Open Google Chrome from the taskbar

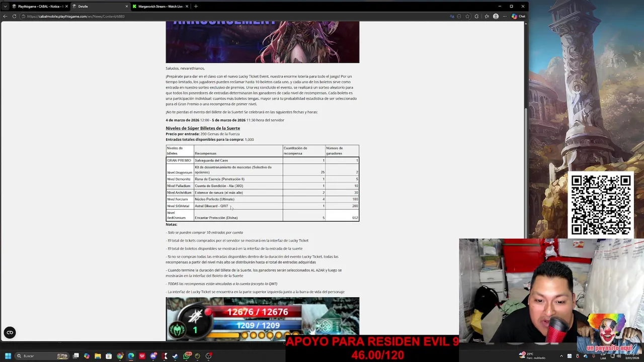tap(120, 356)
